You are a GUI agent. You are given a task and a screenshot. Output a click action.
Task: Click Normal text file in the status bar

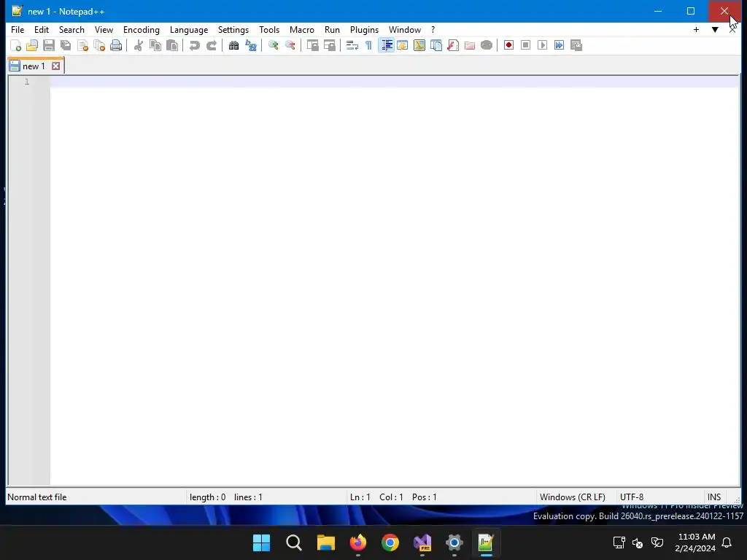(37, 497)
